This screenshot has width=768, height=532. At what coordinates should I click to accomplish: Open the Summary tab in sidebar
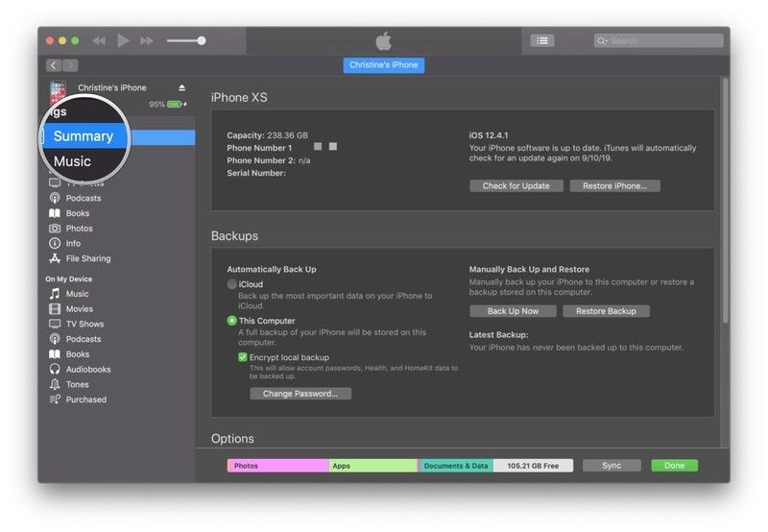(84, 136)
